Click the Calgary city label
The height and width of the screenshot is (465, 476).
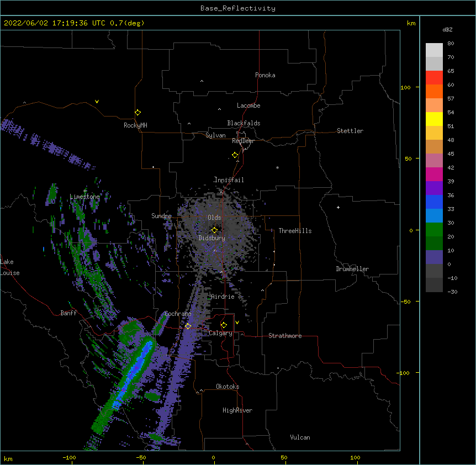click(x=220, y=333)
